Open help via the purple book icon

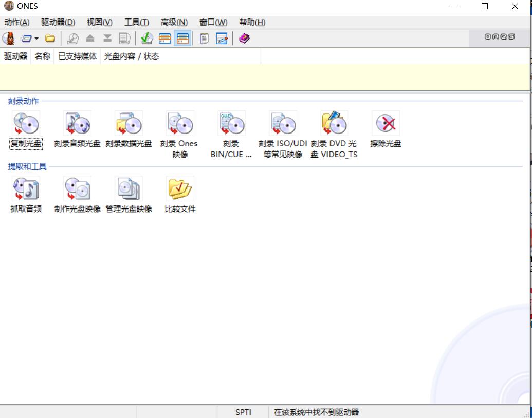point(244,39)
